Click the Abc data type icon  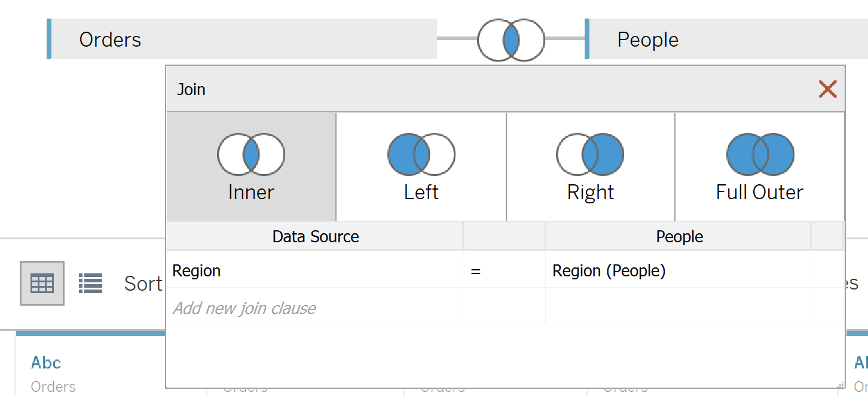(46, 363)
